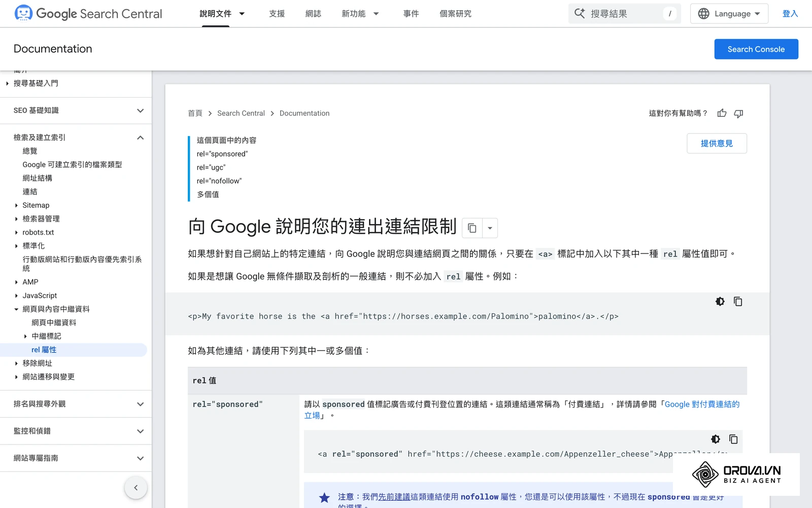Jump to rel="ugc" in page contents
This screenshot has width=812, height=508.
point(211,167)
